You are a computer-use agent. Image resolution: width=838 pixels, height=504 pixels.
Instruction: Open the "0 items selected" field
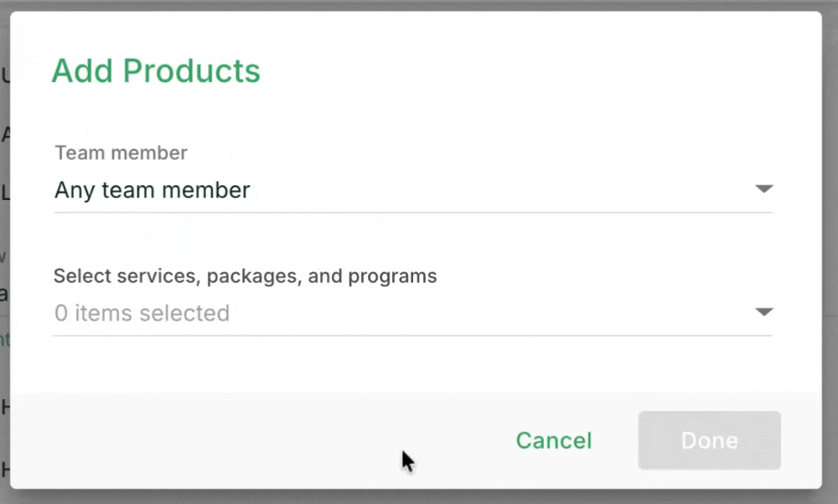pyautogui.click(x=412, y=313)
